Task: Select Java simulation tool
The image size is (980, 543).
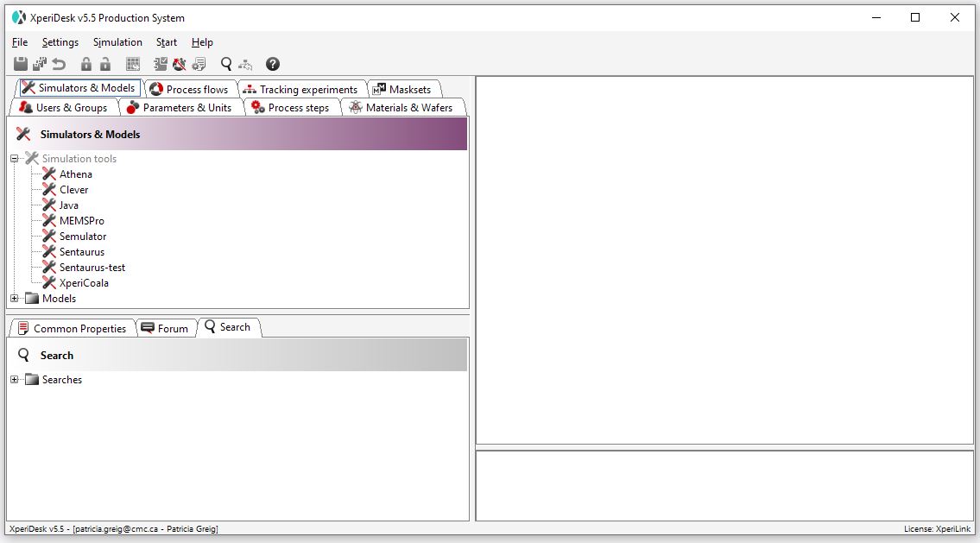Action: point(69,205)
